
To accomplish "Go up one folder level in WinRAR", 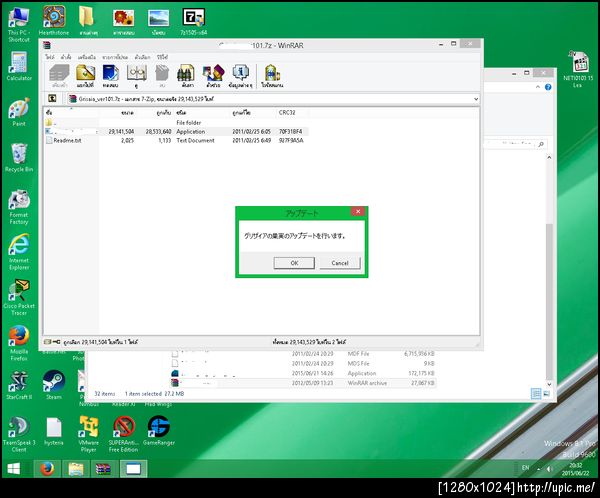I will [52, 99].
